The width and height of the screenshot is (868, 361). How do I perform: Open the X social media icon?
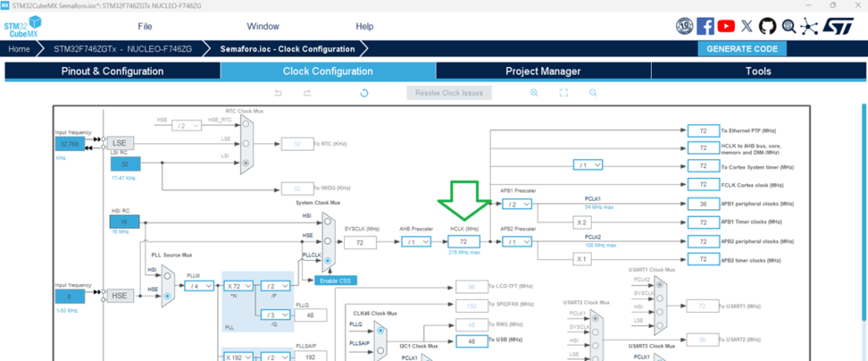747,26
